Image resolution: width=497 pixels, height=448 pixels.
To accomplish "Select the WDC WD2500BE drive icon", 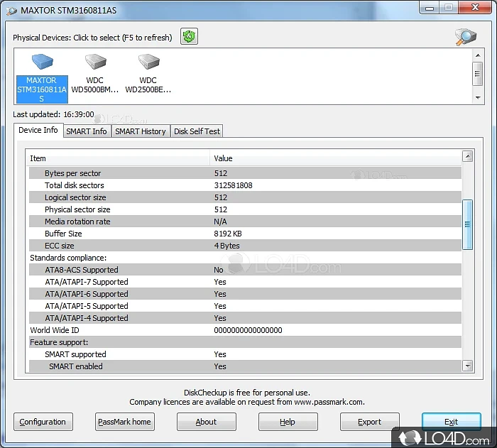I will point(148,61).
